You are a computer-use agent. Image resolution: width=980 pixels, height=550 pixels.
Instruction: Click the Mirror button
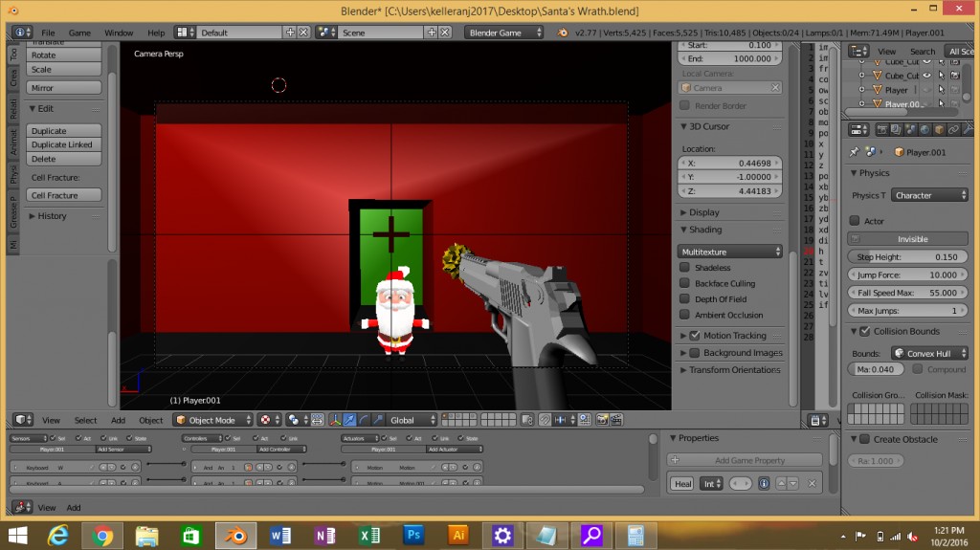click(63, 87)
